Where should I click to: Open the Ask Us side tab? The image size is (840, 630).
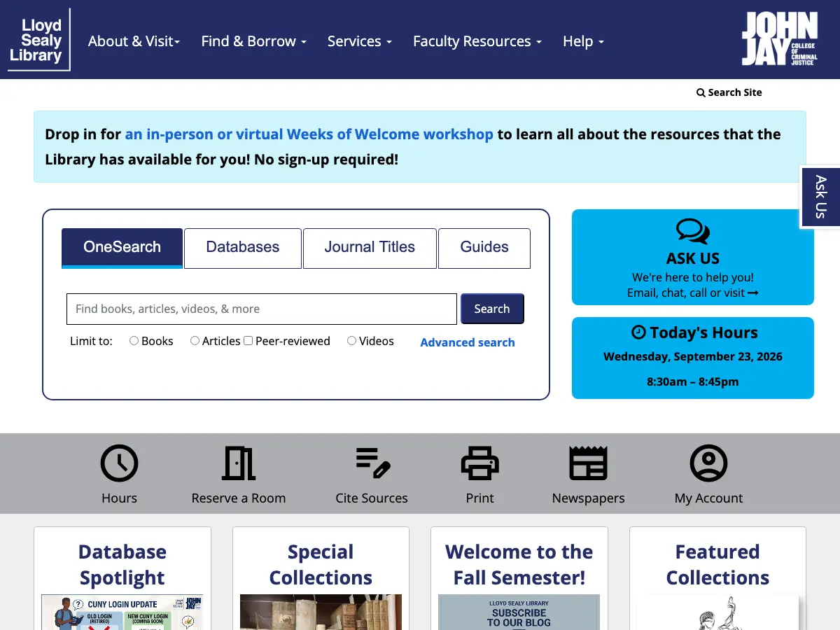pyautogui.click(x=820, y=197)
